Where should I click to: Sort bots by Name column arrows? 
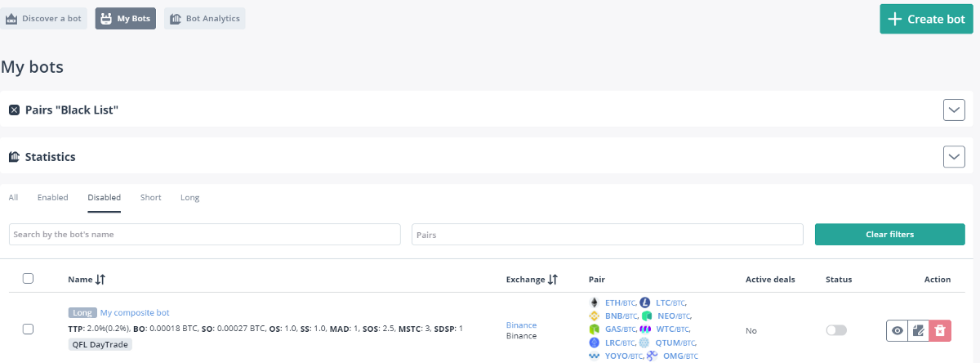click(x=100, y=280)
